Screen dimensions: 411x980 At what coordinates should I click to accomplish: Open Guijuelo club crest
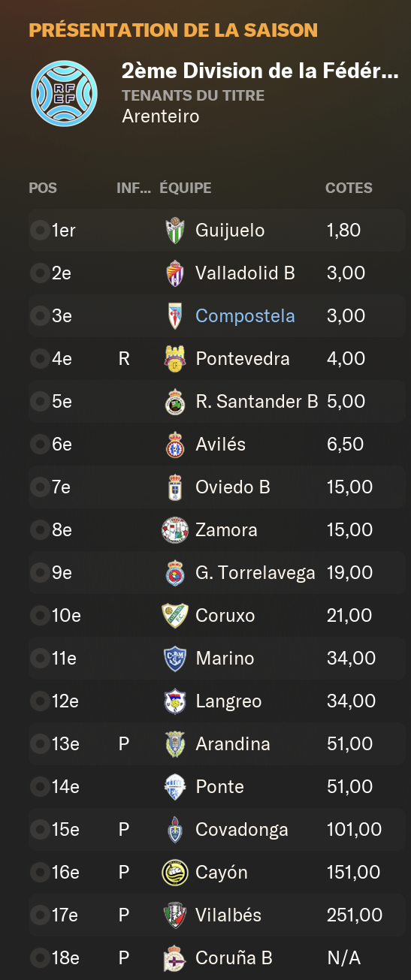[x=175, y=230]
